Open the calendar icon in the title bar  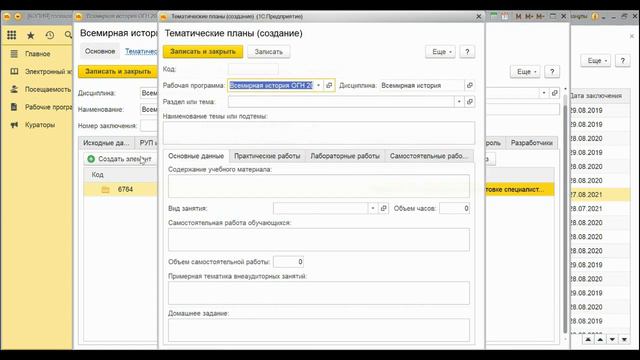(505, 16)
